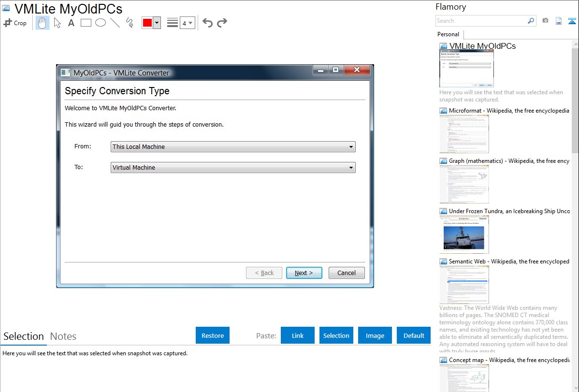Open the Semantic Web snapshot thumbnail
Viewport: 579px width, 392px height.
tap(464, 285)
